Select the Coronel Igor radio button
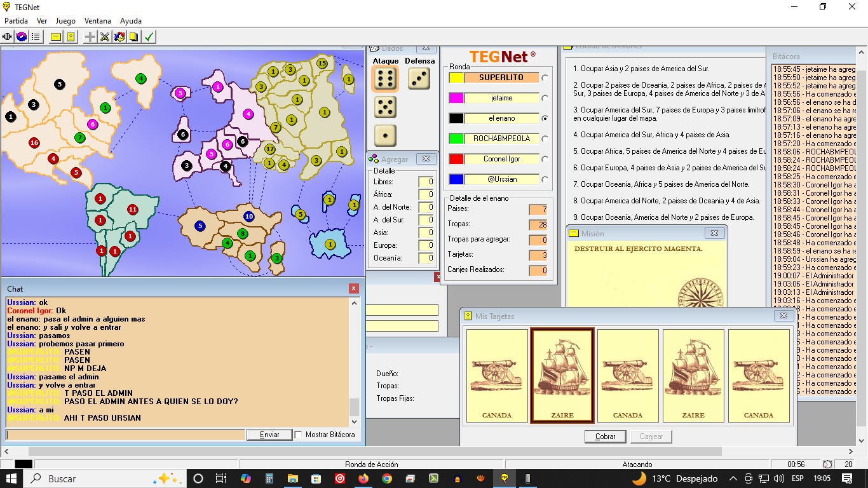The width and height of the screenshot is (868, 488). click(x=545, y=159)
